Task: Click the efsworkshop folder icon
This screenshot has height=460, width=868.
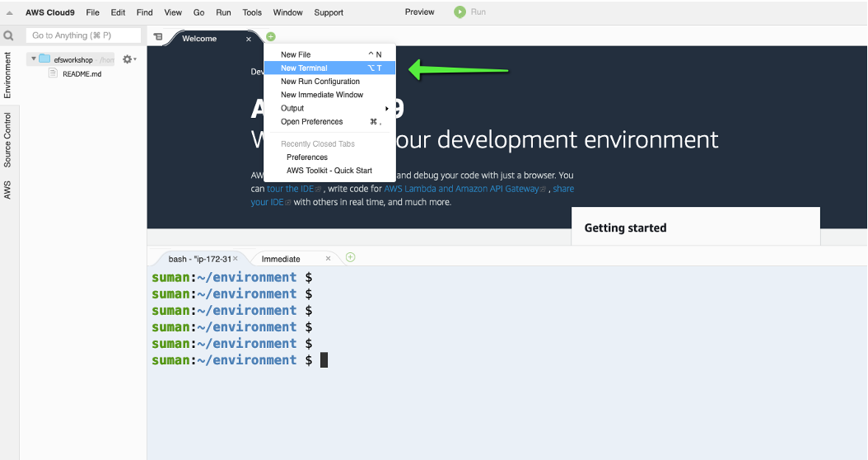Action: pyautogui.click(x=44, y=59)
